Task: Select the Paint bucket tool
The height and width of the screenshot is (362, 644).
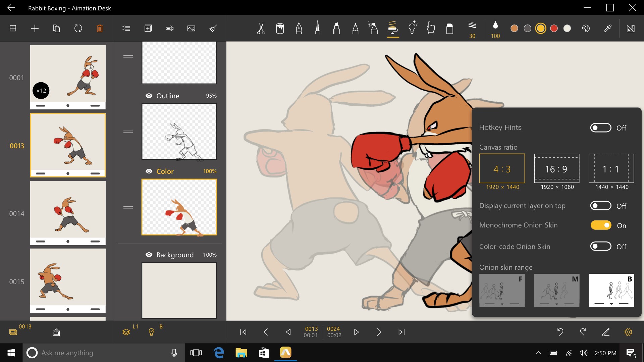Action: click(x=280, y=29)
